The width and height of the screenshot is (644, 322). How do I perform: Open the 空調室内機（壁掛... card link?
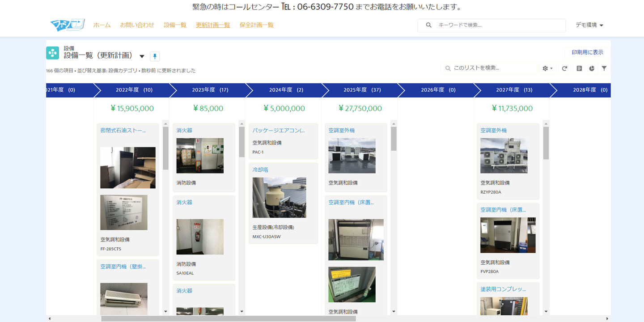(x=123, y=267)
